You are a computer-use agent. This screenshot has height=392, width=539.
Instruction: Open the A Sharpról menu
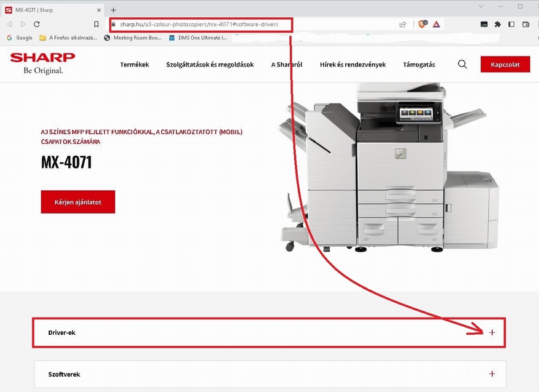coord(287,65)
